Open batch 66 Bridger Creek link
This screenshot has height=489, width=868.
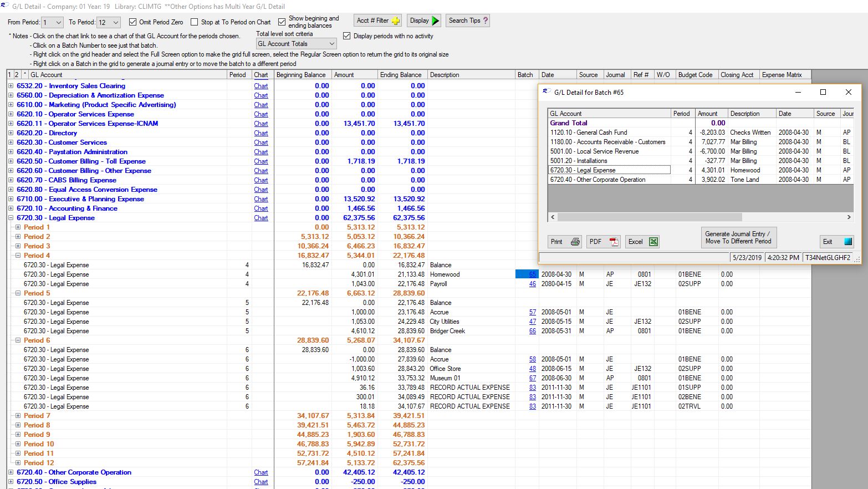pos(532,331)
